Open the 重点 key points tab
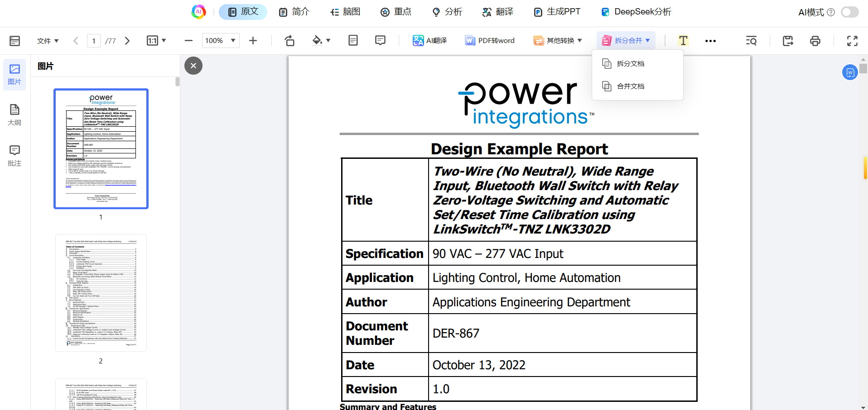The width and height of the screenshot is (868, 410). (396, 12)
